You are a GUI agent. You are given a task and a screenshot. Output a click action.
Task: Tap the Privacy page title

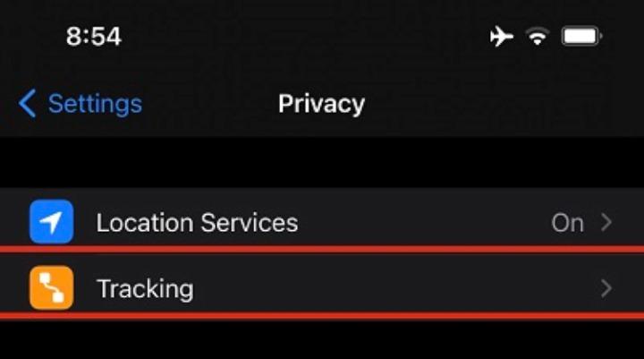321,104
